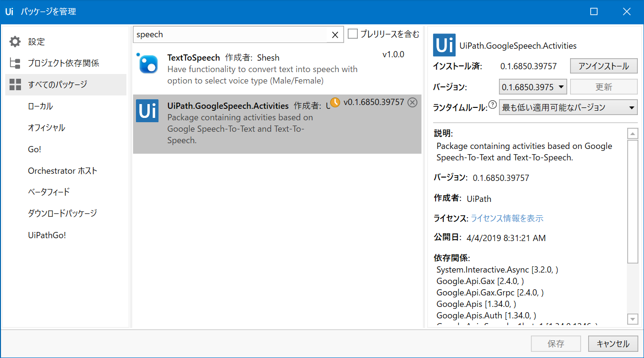Screen dimensions: 644x358
Task: Select the ローカル feed
Action: pos(41,106)
